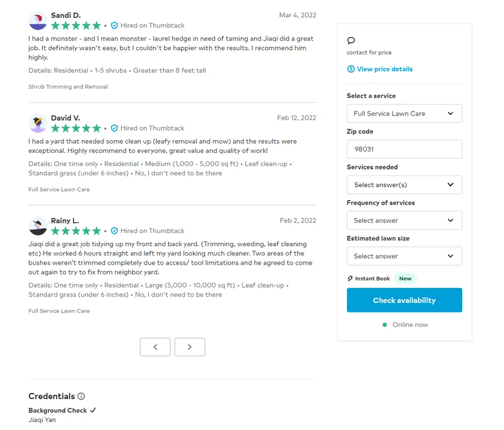The image size is (504, 430).
Task: Expand the Services needed dropdown
Action: pos(404,185)
